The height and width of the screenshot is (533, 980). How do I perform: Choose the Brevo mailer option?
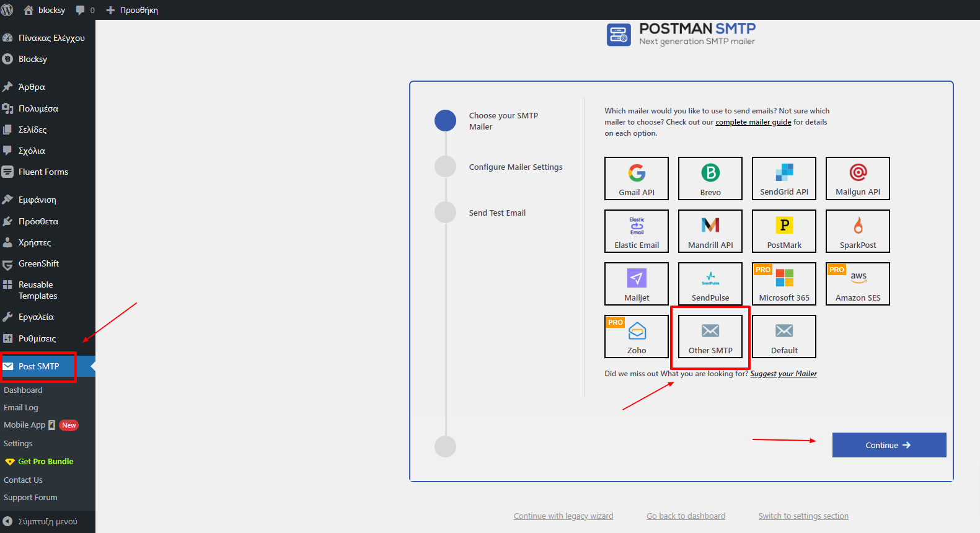(x=710, y=178)
